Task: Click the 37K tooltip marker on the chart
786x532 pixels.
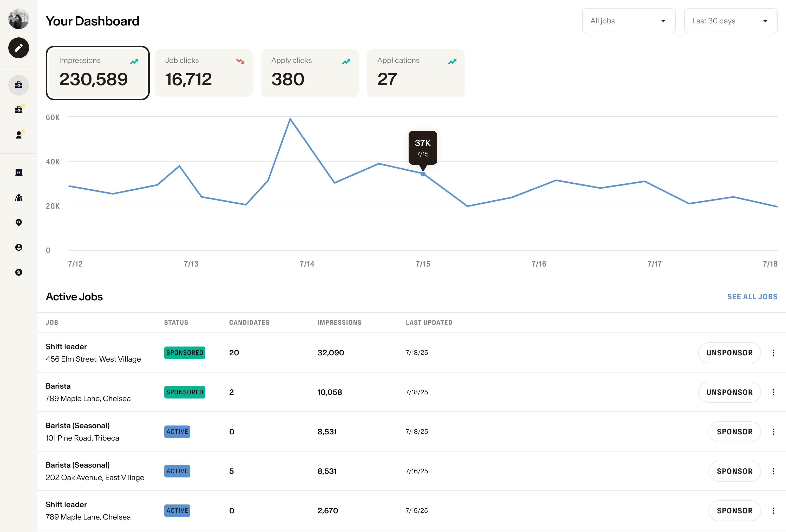Action: pos(423,148)
